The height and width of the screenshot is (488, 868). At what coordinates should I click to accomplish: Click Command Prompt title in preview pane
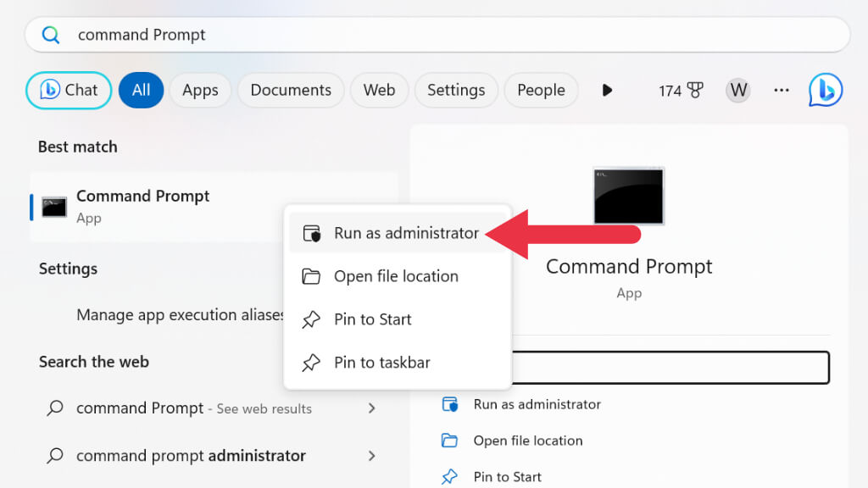(x=629, y=267)
